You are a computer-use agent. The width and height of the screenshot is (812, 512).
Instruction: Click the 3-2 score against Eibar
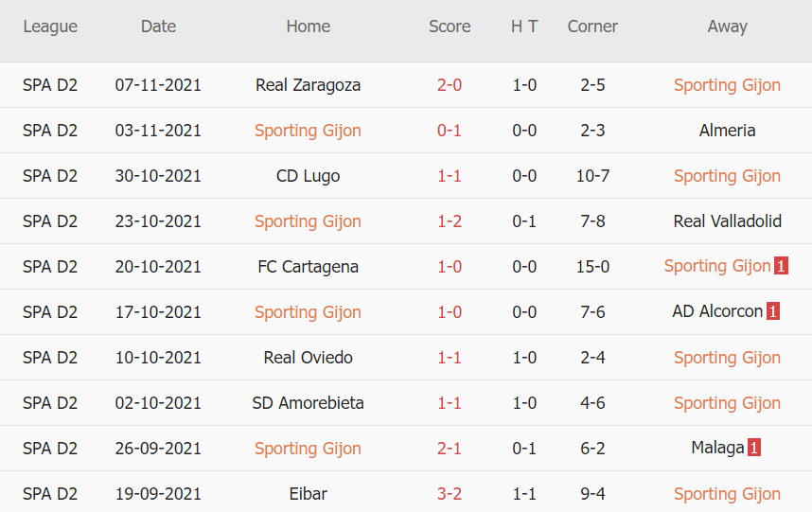(450, 494)
